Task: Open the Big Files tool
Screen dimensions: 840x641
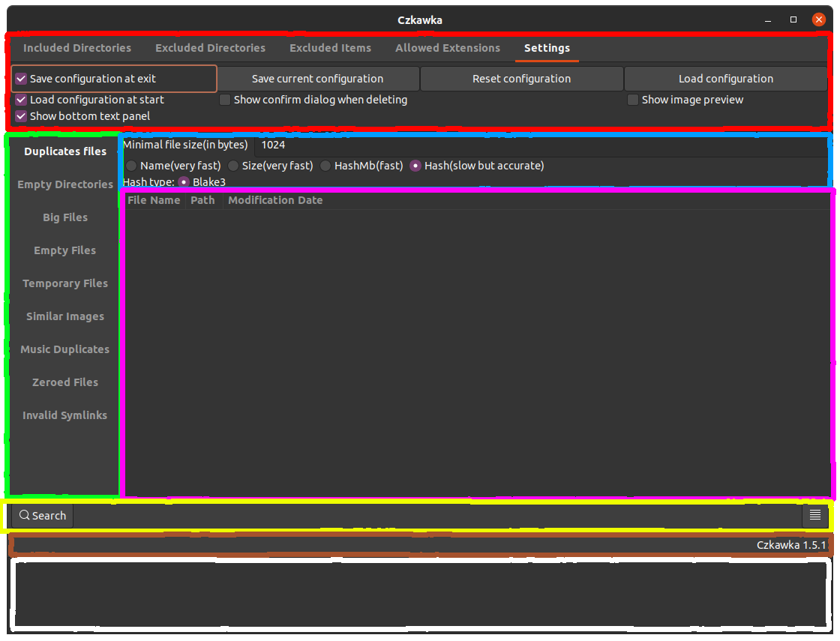Action: pyautogui.click(x=64, y=217)
